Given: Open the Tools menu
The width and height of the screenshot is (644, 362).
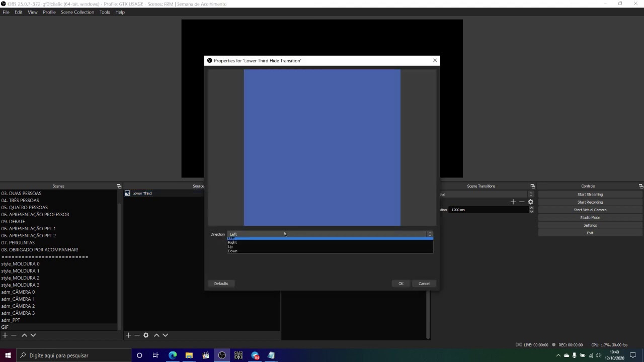Looking at the screenshot, I should [105, 12].
